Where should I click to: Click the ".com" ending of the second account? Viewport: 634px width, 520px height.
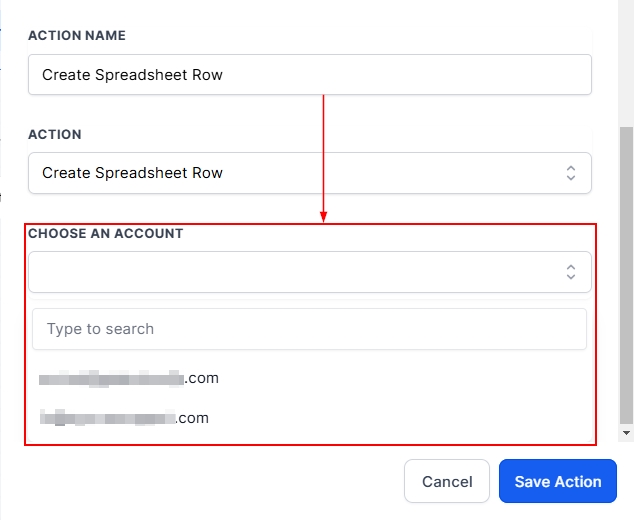click(x=193, y=418)
